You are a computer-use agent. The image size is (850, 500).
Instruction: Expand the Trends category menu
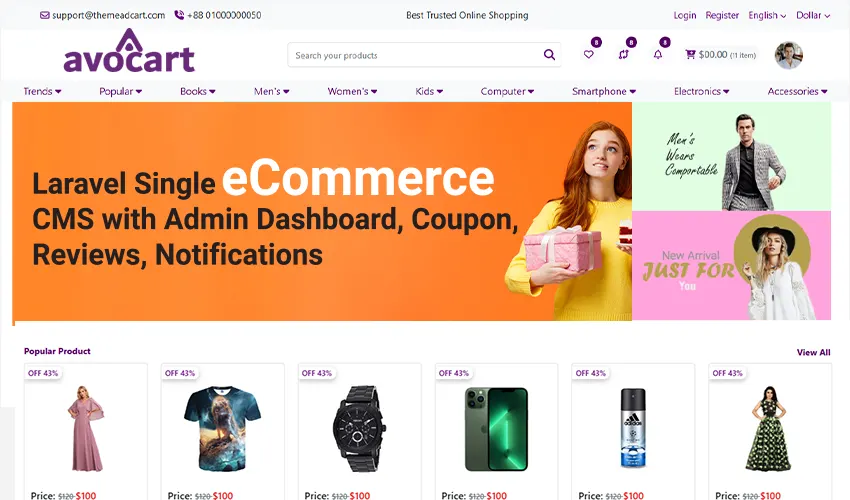[42, 91]
